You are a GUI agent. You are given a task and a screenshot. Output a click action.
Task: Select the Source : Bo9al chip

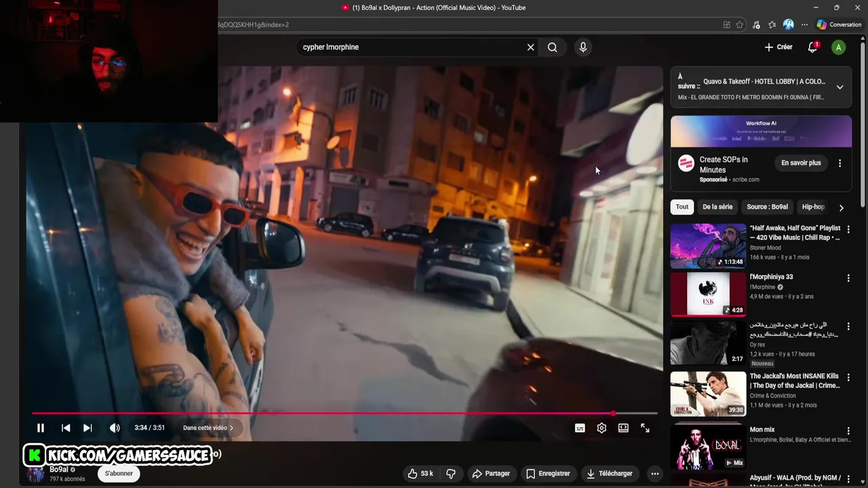click(x=767, y=207)
